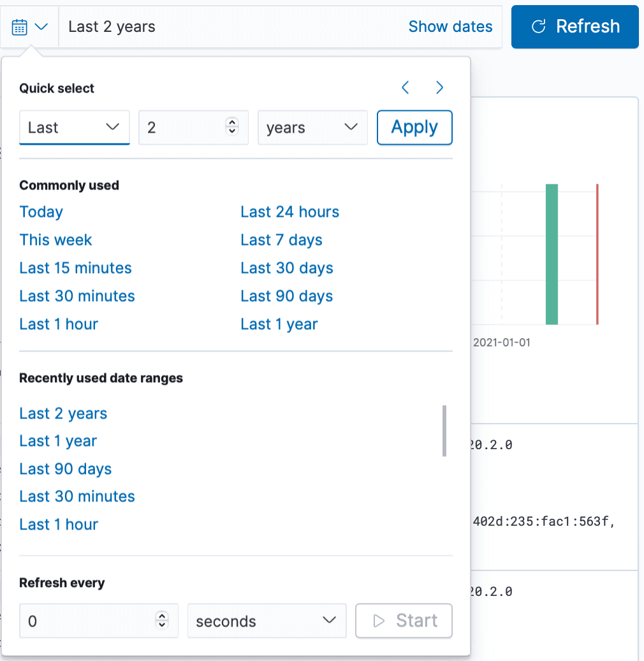Select 'Today' from commonly used

click(x=41, y=212)
